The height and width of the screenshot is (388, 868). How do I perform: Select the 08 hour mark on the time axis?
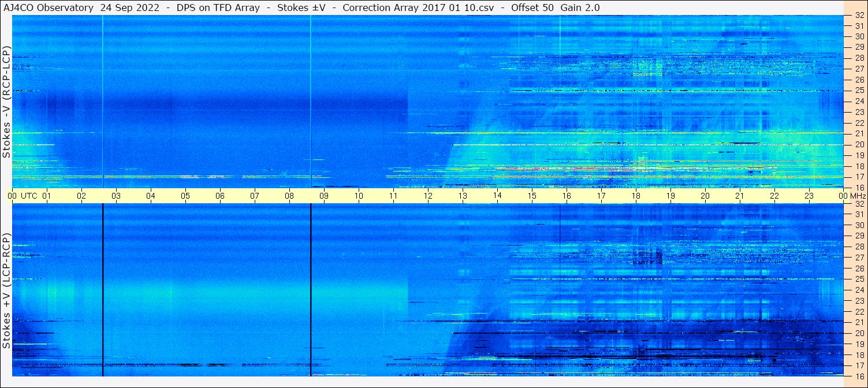[x=289, y=196]
